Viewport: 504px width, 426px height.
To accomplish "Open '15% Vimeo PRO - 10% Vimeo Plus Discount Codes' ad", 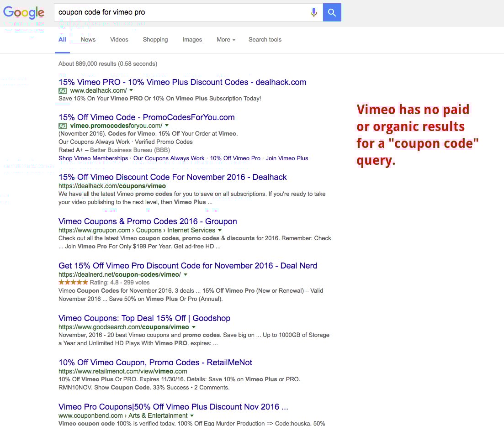I will click(x=182, y=82).
